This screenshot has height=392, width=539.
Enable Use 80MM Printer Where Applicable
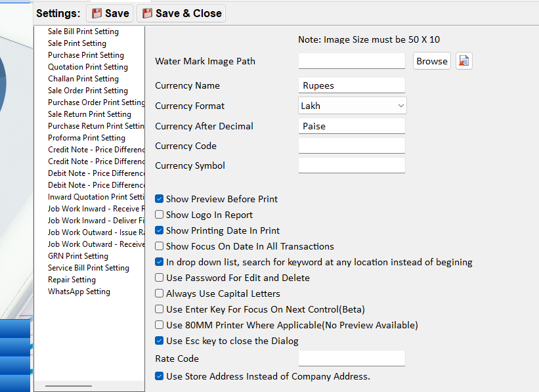pyautogui.click(x=160, y=325)
